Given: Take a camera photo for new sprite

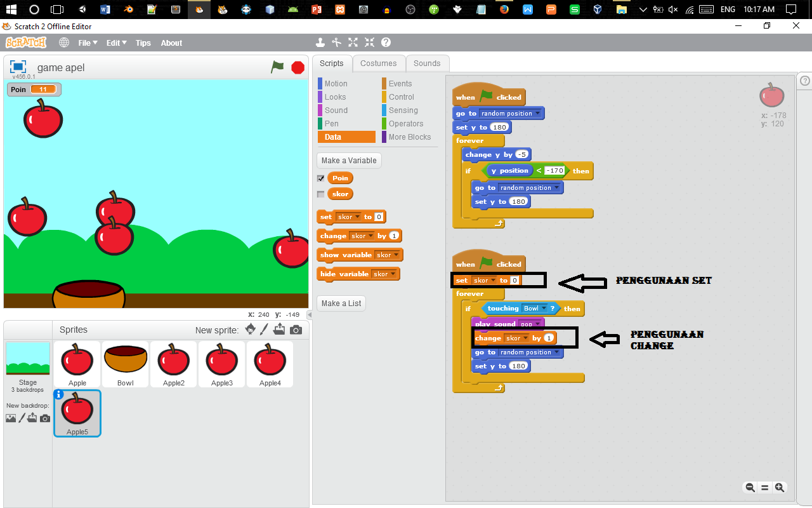Looking at the screenshot, I should click(x=295, y=329).
